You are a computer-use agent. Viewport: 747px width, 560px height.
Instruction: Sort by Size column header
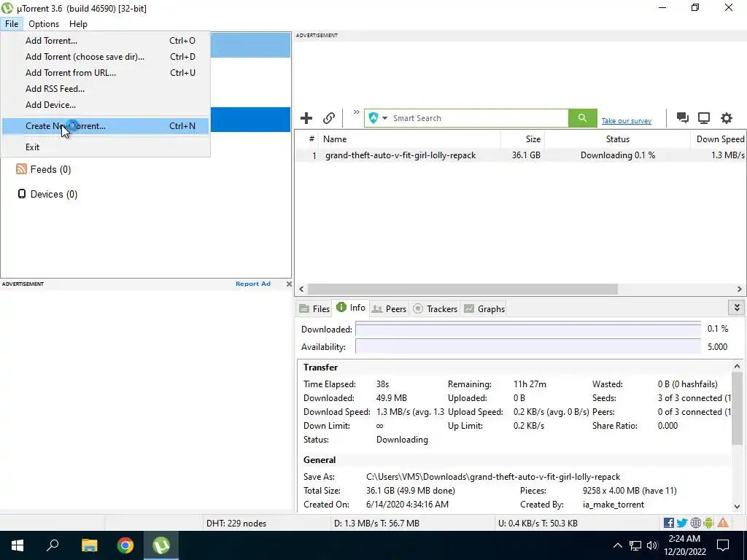click(522, 139)
